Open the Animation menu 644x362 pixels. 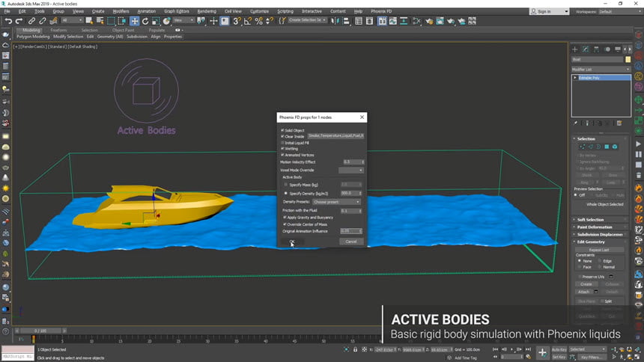point(146,11)
